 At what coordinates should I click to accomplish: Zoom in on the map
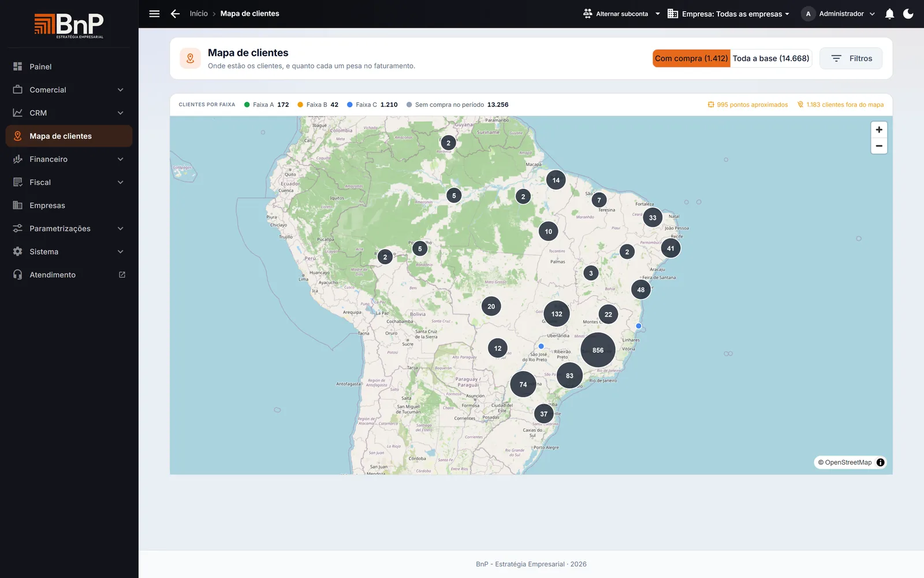pos(879,130)
